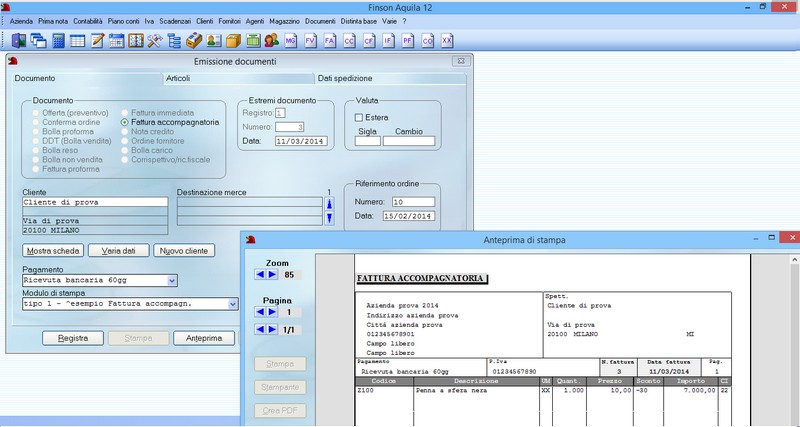
Task: Click the two people users icon
Action: [271, 41]
